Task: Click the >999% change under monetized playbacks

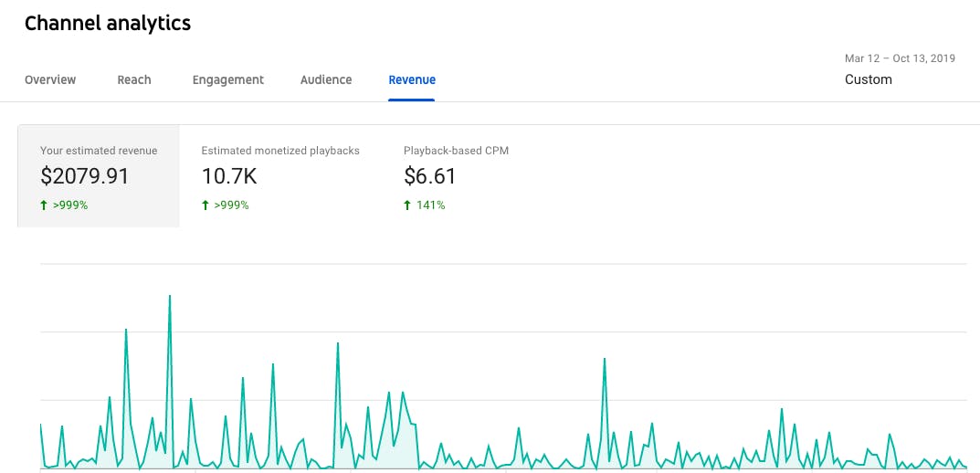Action: coord(225,205)
